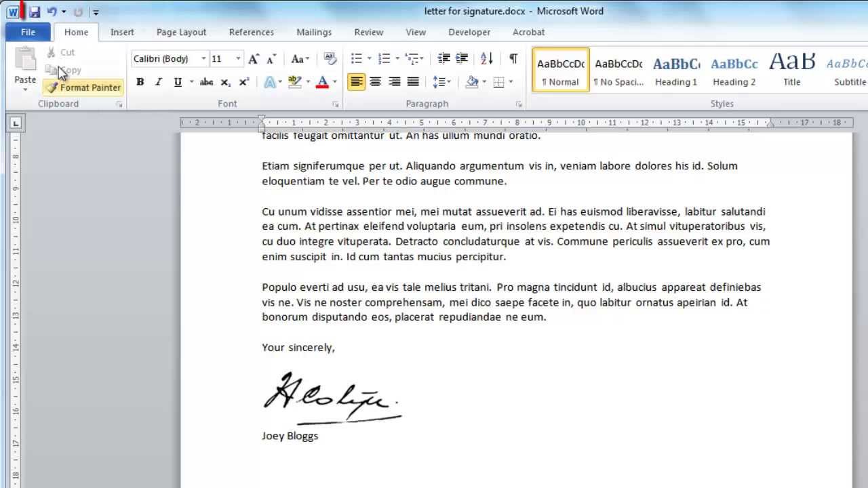Enable justified alignment
This screenshot has width=868, height=488.
413,82
